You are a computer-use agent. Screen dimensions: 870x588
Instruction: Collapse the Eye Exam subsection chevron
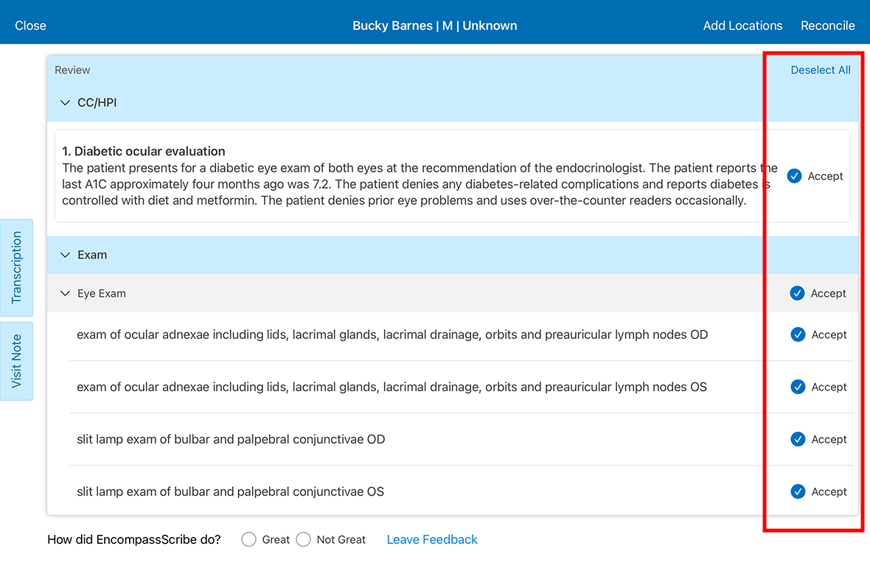tap(65, 293)
